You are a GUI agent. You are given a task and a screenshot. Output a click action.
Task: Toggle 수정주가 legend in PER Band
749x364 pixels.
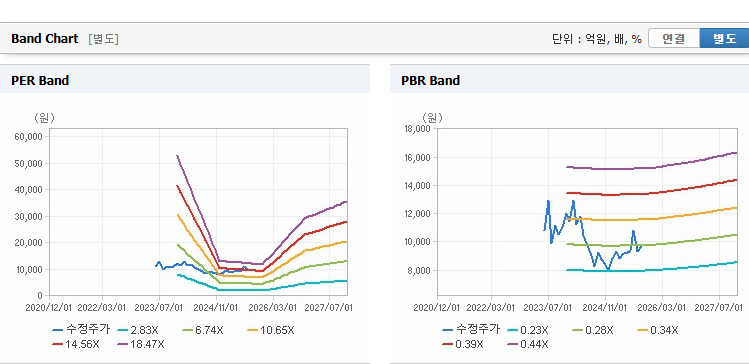coord(81,329)
